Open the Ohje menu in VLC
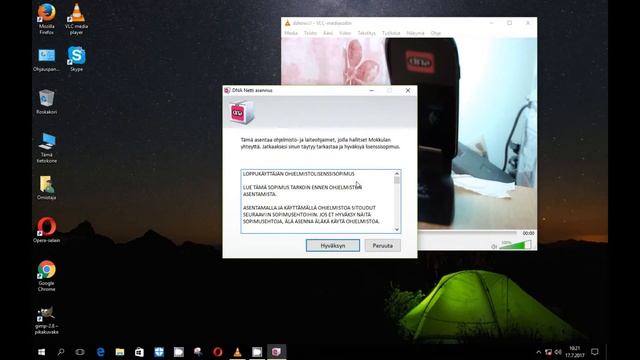This screenshot has width=640, height=360. [436, 33]
